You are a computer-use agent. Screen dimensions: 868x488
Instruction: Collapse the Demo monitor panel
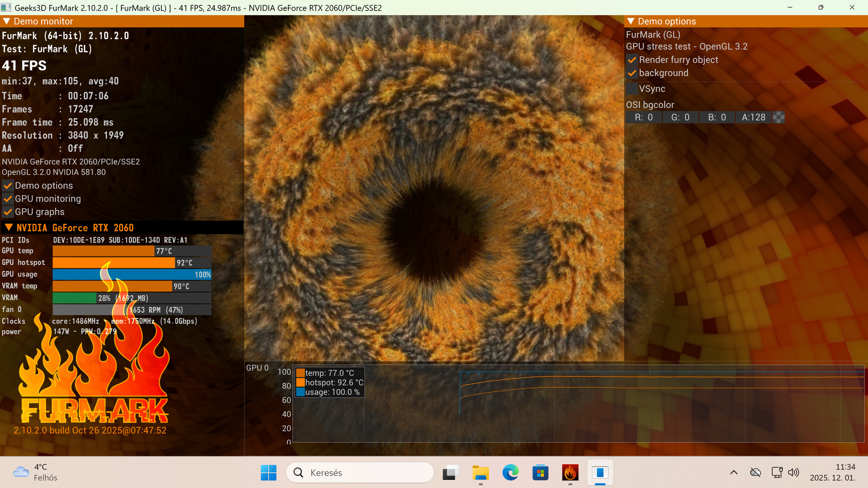(x=7, y=21)
